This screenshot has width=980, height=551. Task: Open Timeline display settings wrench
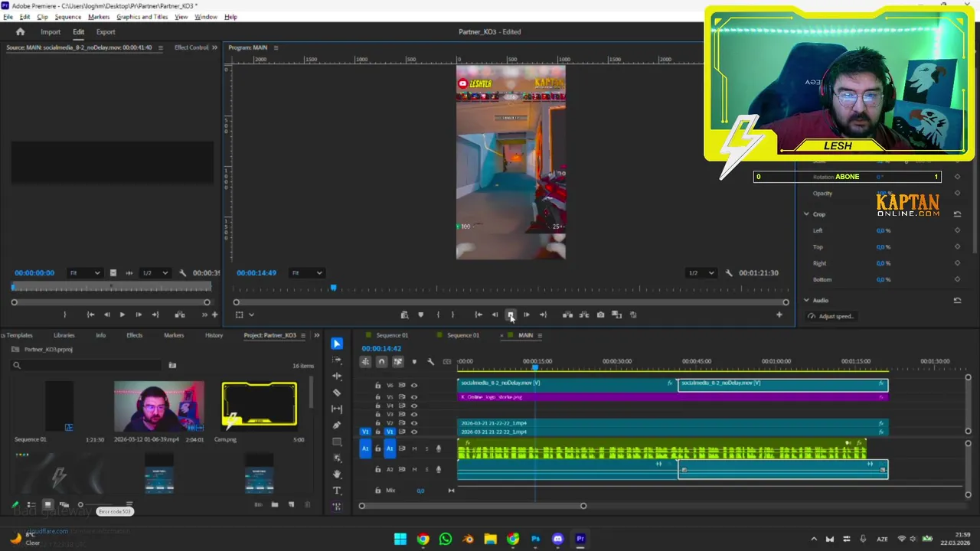click(x=430, y=362)
